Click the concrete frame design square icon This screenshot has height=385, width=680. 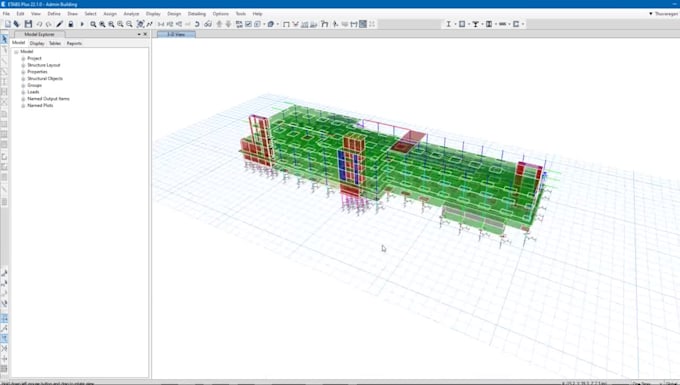[462, 24]
